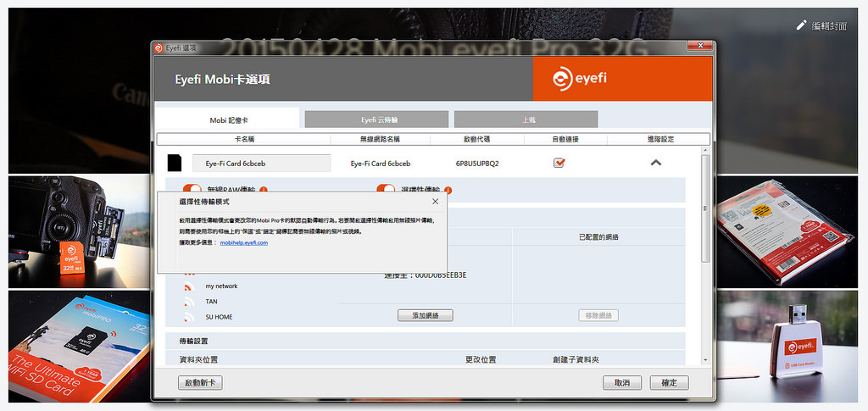Open info icon next to 無線RAW傳輸
Viewport: 868px width, 411px height.
(264, 190)
